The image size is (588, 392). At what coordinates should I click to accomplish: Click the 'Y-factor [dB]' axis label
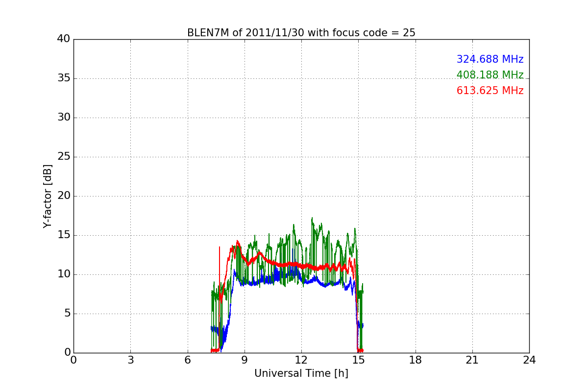[x=48, y=196]
